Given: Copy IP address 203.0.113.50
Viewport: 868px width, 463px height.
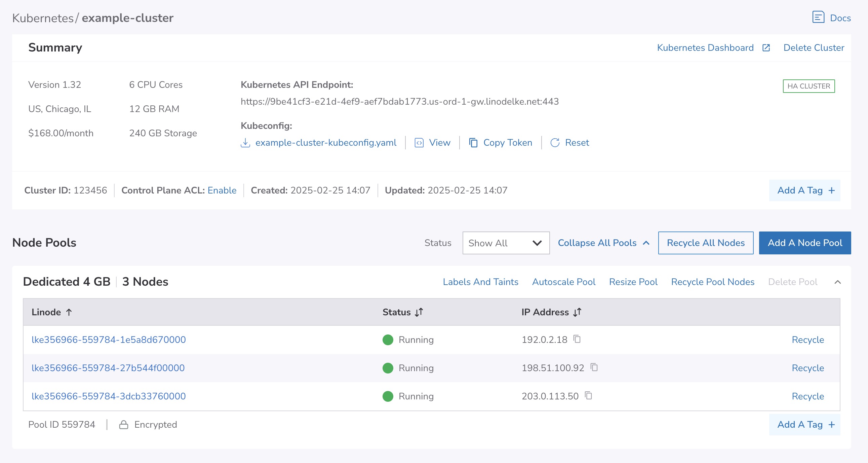Looking at the screenshot, I should click(588, 396).
